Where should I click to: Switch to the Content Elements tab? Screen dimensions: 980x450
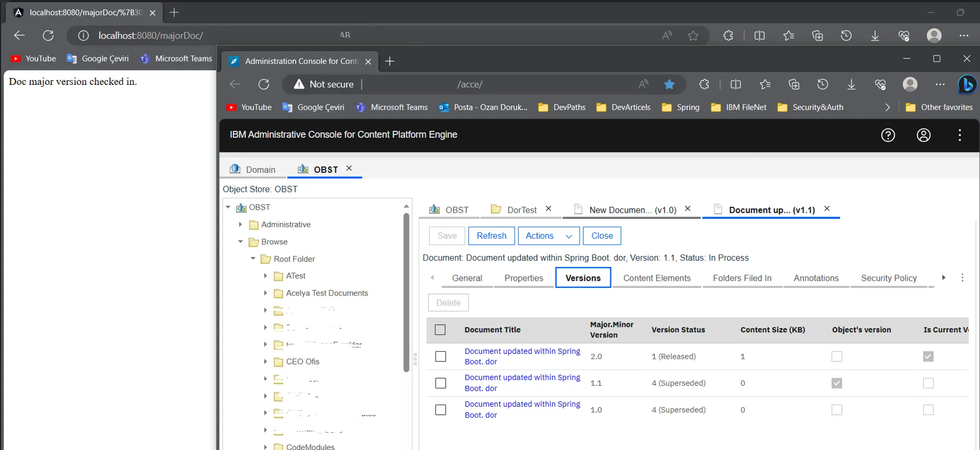coord(657,278)
